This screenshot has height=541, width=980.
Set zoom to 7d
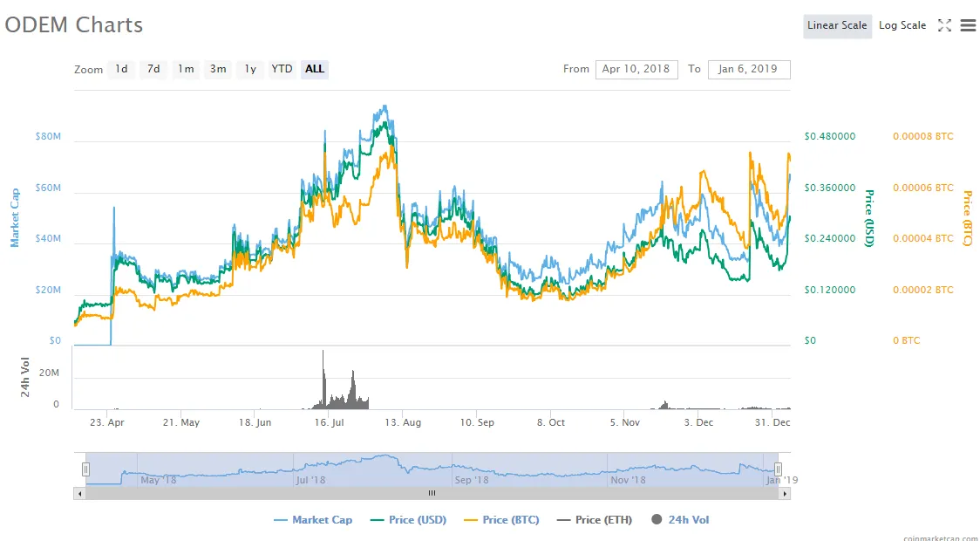point(153,69)
